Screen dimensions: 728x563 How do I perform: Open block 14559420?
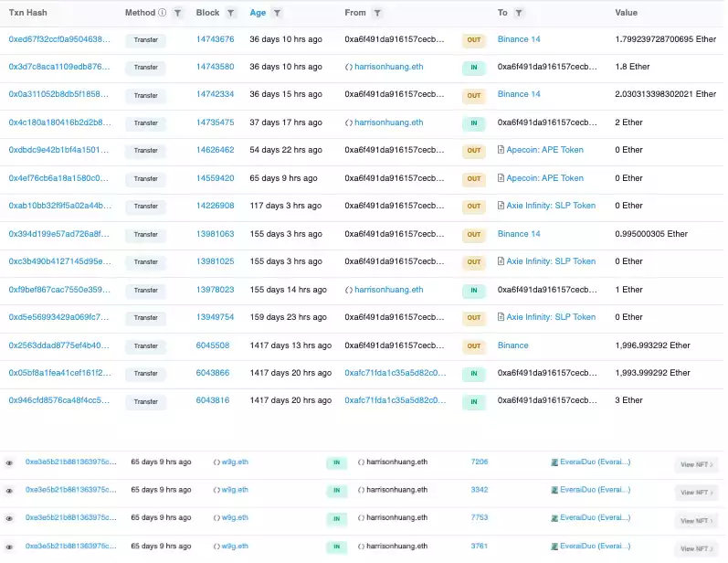pyautogui.click(x=215, y=178)
